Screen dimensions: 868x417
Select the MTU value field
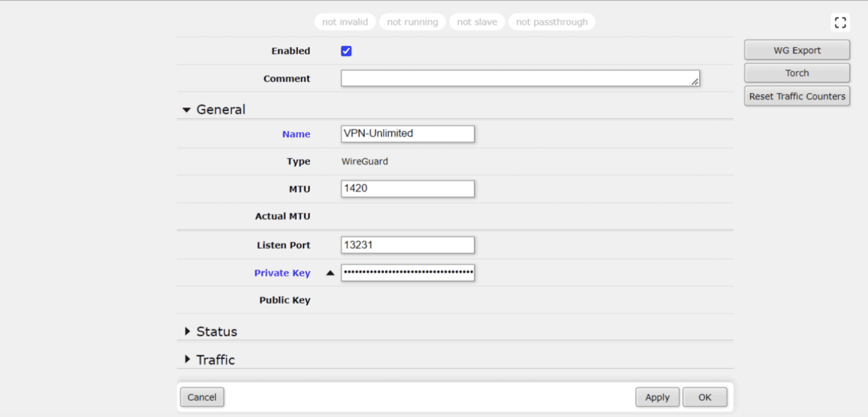(x=407, y=188)
